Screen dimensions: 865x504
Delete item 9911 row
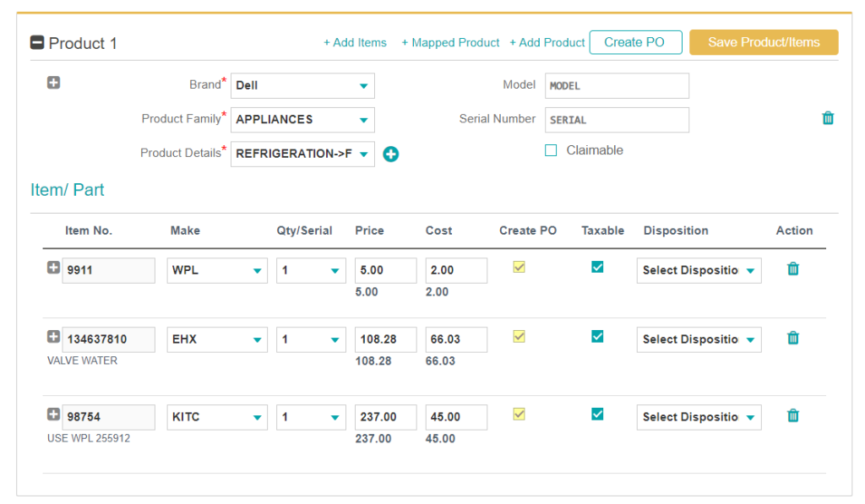click(792, 269)
